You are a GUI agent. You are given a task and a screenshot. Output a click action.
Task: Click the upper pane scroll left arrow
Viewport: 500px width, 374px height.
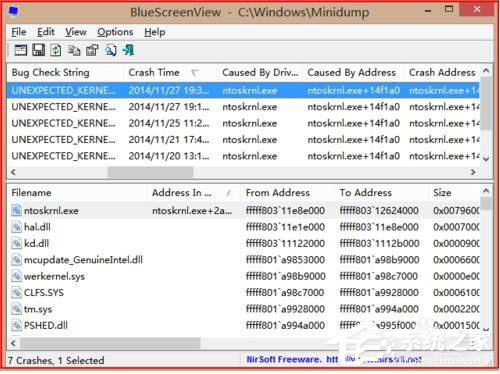point(13,172)
